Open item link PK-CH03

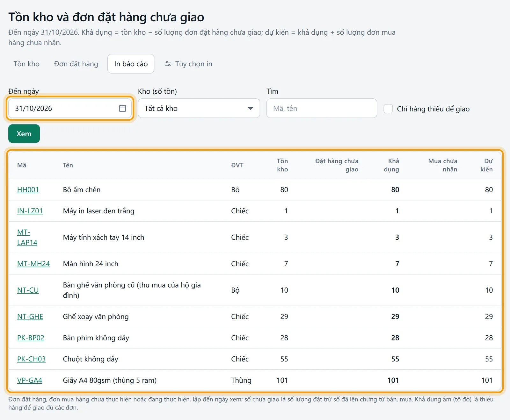click(x=31, y=359)
